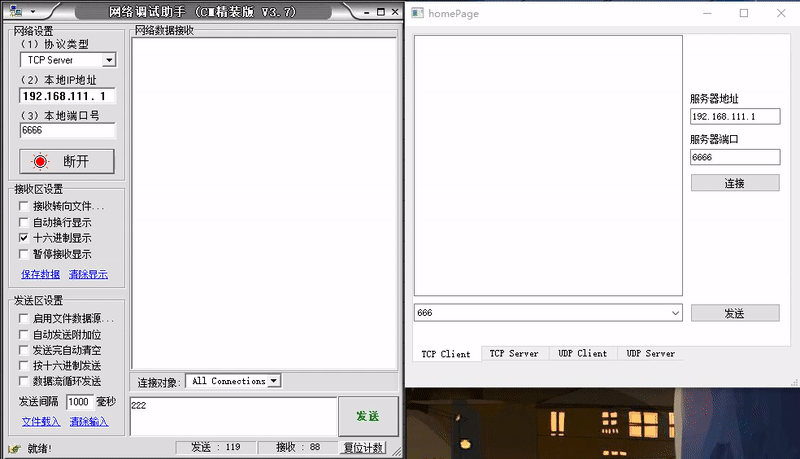Toggle 暂停接收显示 checkbox
The width and height of the screenshot is (800, 459).
[x=24, y=255]
